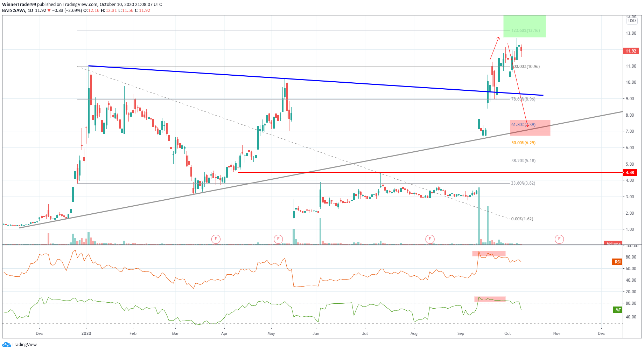Click the earnings marker in August
Screen dimensions: 644x351
click(x=430, y=239)
